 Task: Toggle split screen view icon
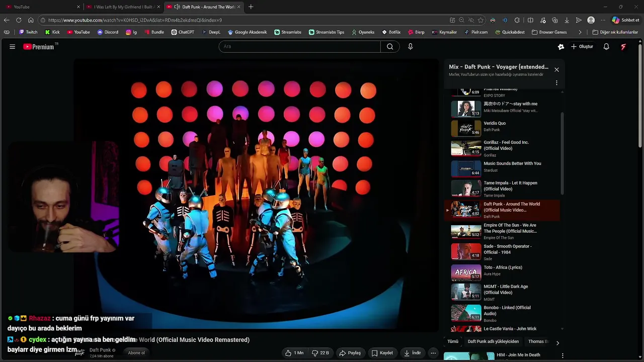point(530,20)
